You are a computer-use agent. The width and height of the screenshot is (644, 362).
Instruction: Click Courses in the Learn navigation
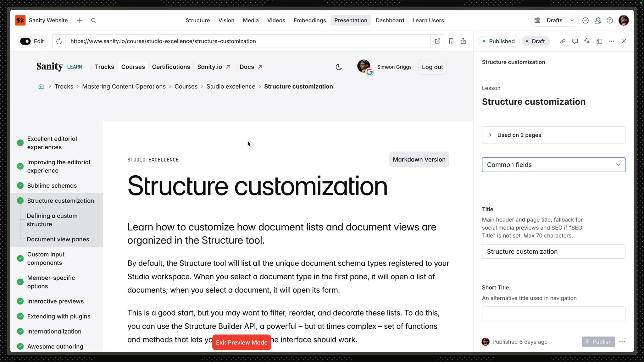(133, 67)
